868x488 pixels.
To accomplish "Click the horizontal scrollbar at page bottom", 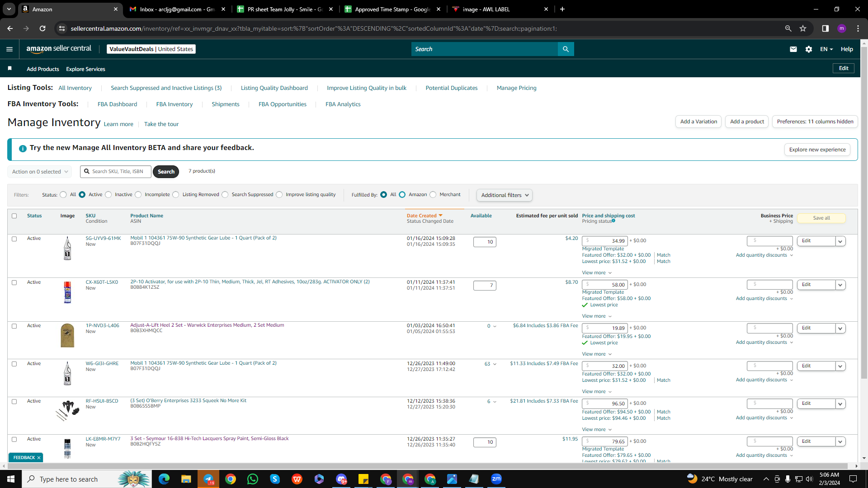I will coord(428,466).
